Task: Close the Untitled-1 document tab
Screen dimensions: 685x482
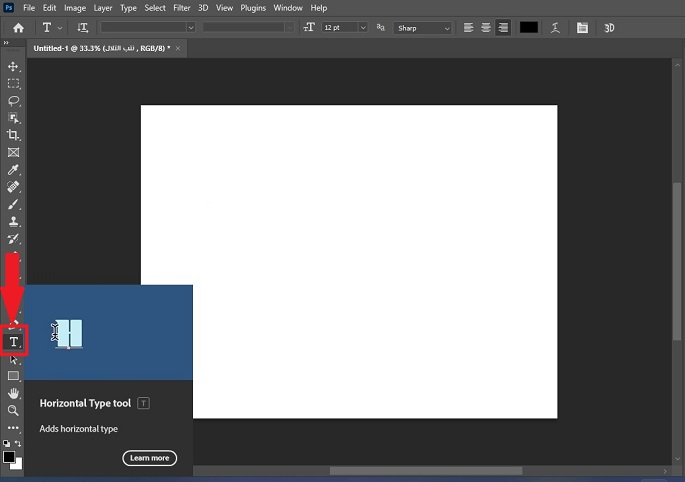Action: click(178, 48)
